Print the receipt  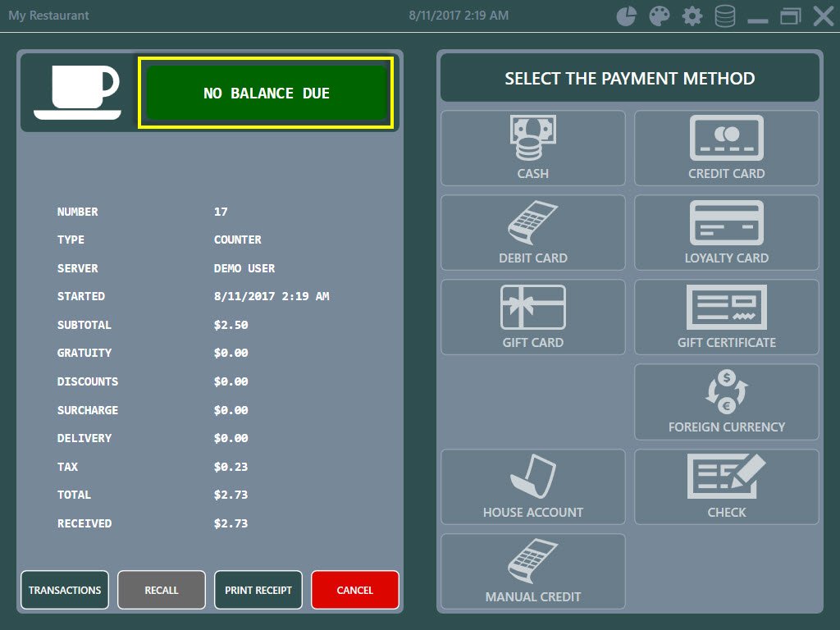258,590
